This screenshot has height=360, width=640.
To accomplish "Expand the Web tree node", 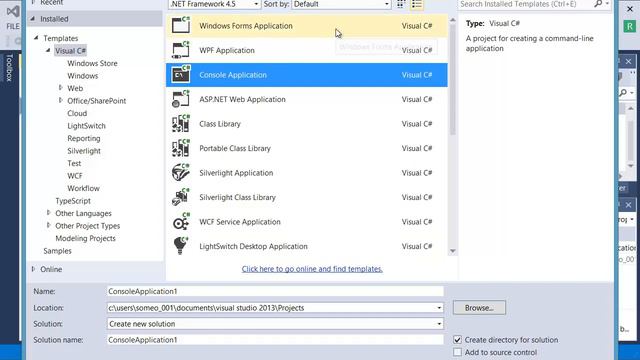I will click(60, 88).
